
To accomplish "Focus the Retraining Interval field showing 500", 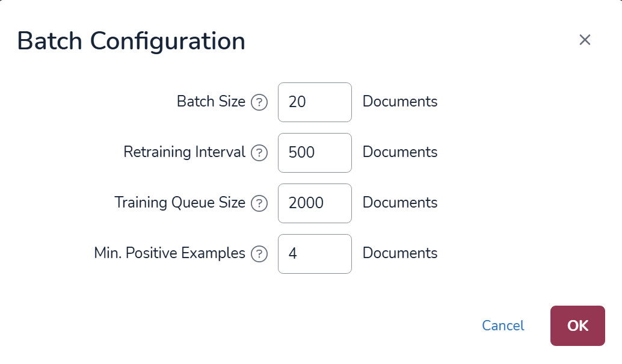I will 315,153.
